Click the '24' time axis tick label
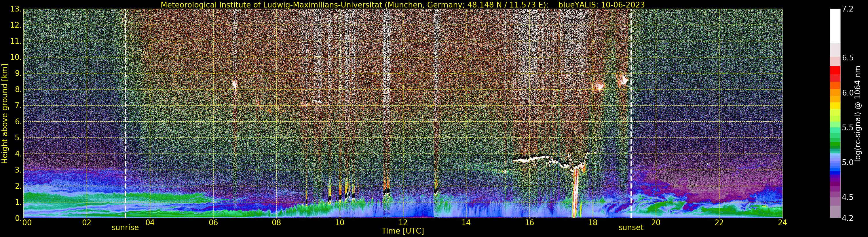Viewport: 868px width, 237px height. point(782,223)
